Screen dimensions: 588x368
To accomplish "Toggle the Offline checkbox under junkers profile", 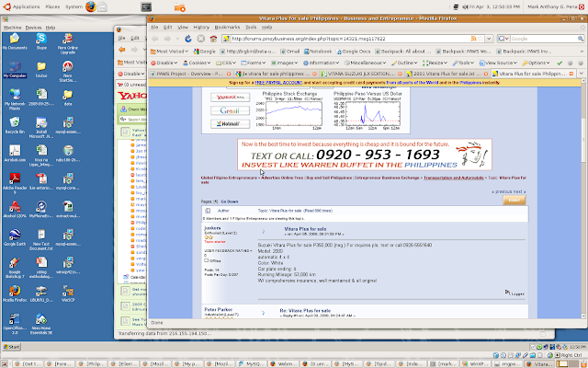I will coord(206,260).
